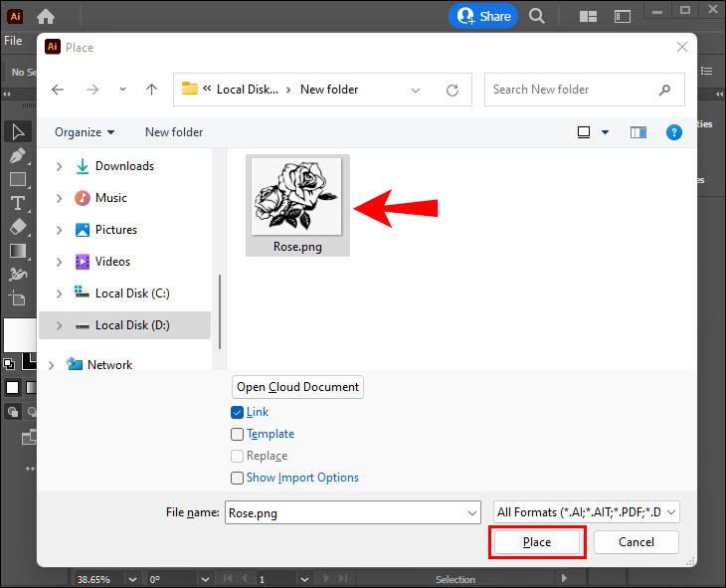Screen dimensions: 726x588
Task: Click the navigation pane scrollbar
Action: click(x=220, y=311)
